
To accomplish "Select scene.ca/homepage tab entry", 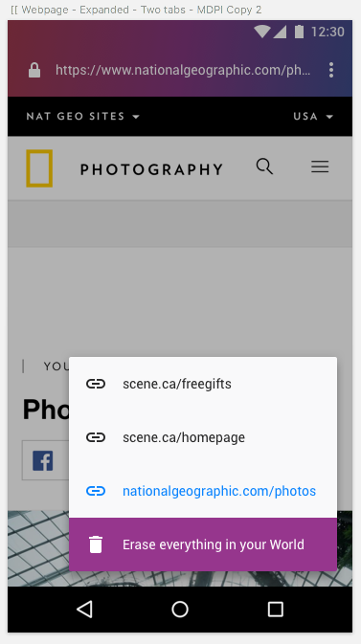I will coord(203,437).
